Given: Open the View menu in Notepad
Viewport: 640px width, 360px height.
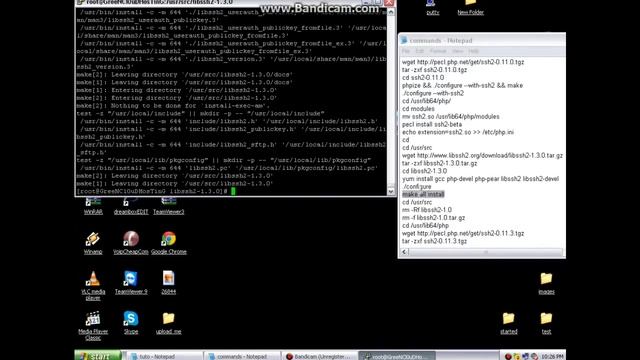Looking at the screenshot, I should (458, 51).
